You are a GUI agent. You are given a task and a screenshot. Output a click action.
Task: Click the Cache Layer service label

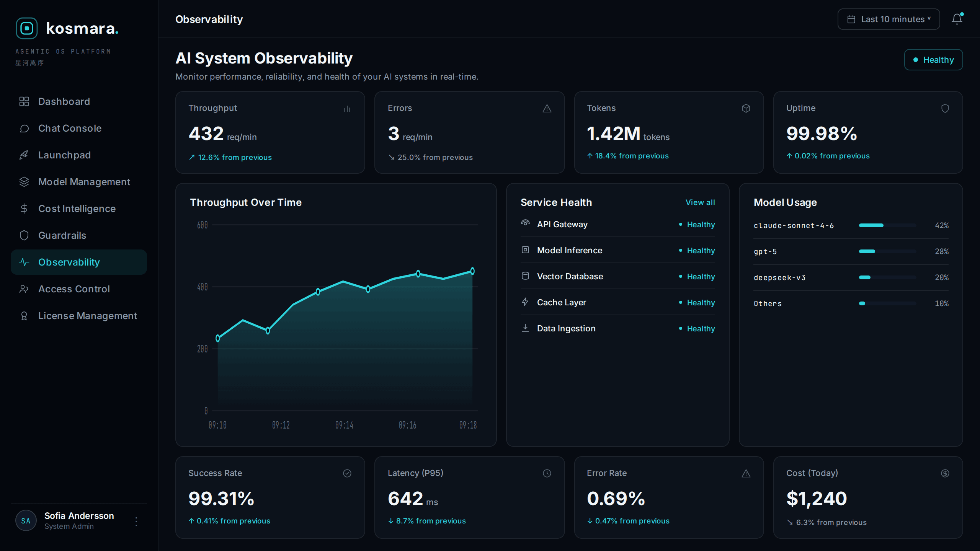tap(562, 302)
